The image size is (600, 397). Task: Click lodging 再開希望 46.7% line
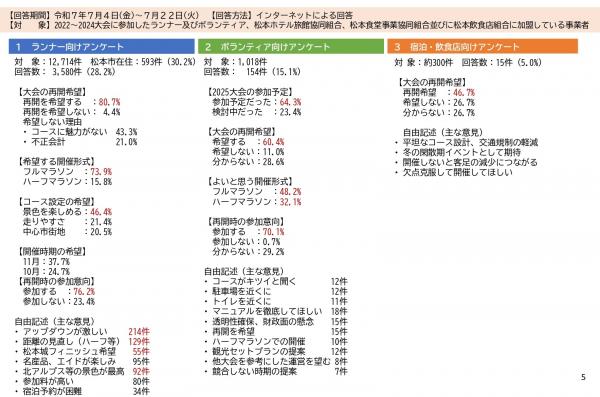(439, 93)
